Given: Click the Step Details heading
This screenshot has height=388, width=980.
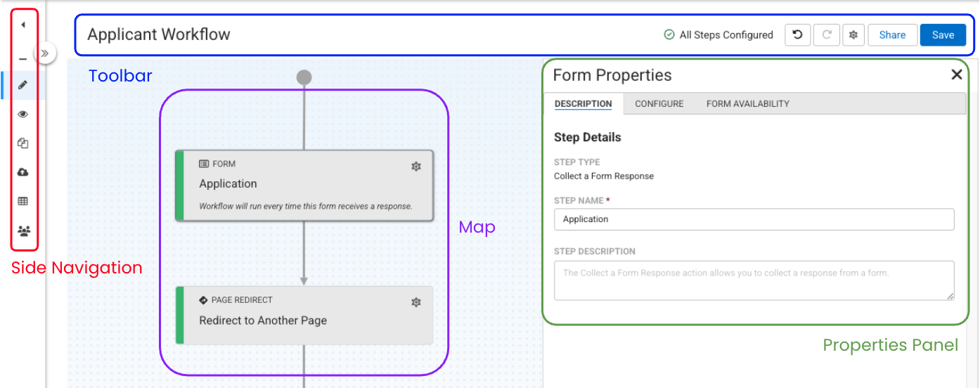Looking at the screenshot, I should click(588, 137).
